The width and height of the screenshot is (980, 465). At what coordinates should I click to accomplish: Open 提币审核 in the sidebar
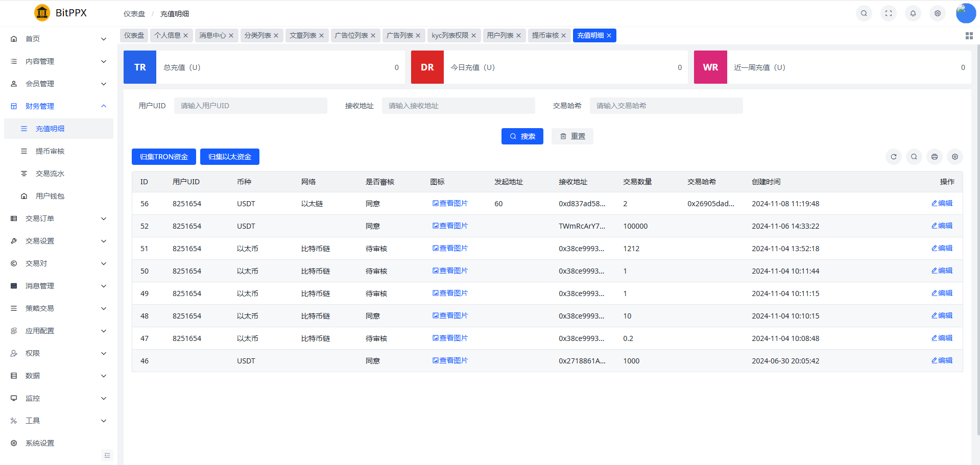click(x=50, y=151)
